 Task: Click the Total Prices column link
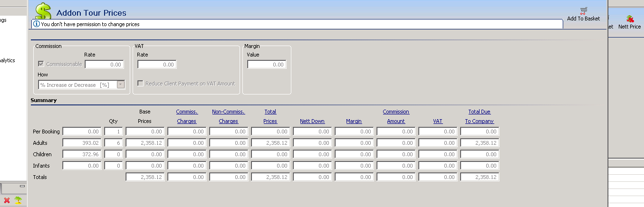[270, 116]
